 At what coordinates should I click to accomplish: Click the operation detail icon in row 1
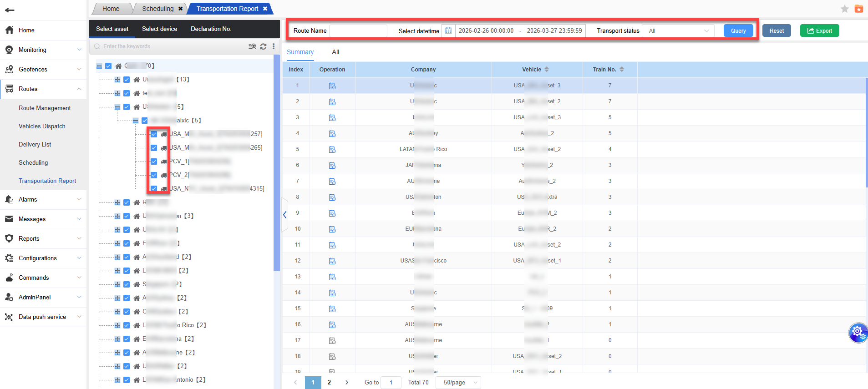pyautogui.click(x=332, y=86)
